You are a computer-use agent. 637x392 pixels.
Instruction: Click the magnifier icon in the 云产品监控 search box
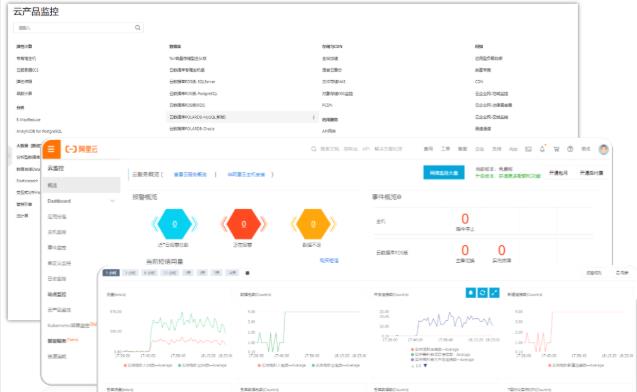pyautogui.click(x=138, y=28)
